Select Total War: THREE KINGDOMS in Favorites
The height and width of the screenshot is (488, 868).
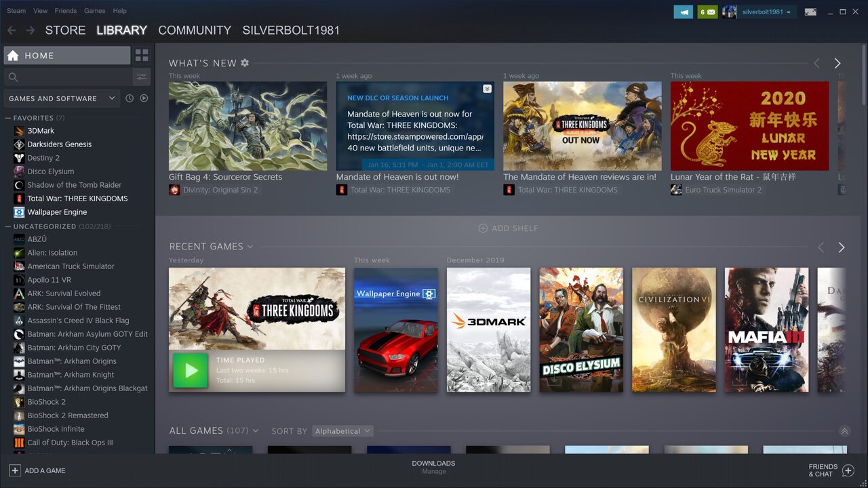tap(77, 199)
